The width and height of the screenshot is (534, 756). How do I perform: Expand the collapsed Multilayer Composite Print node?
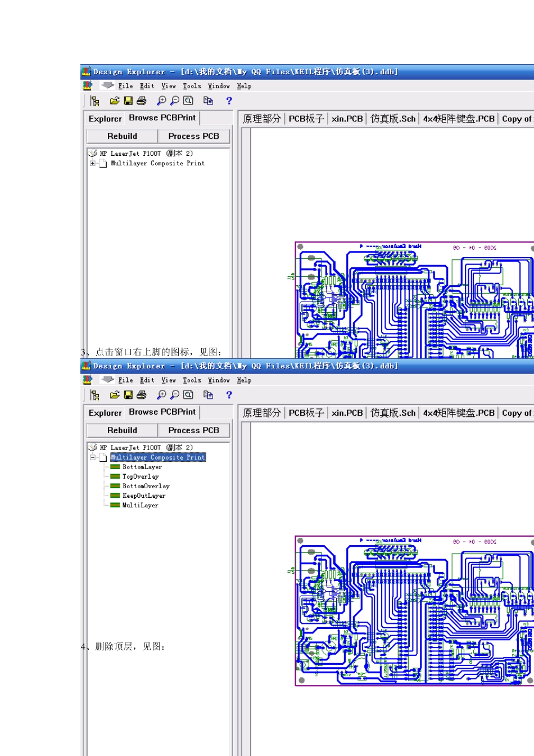93,164
